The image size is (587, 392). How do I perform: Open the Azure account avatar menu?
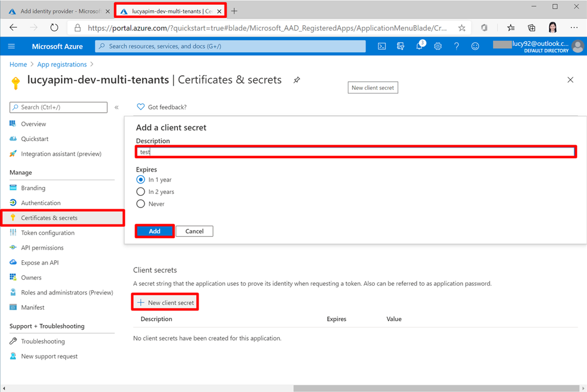(578, 46)
